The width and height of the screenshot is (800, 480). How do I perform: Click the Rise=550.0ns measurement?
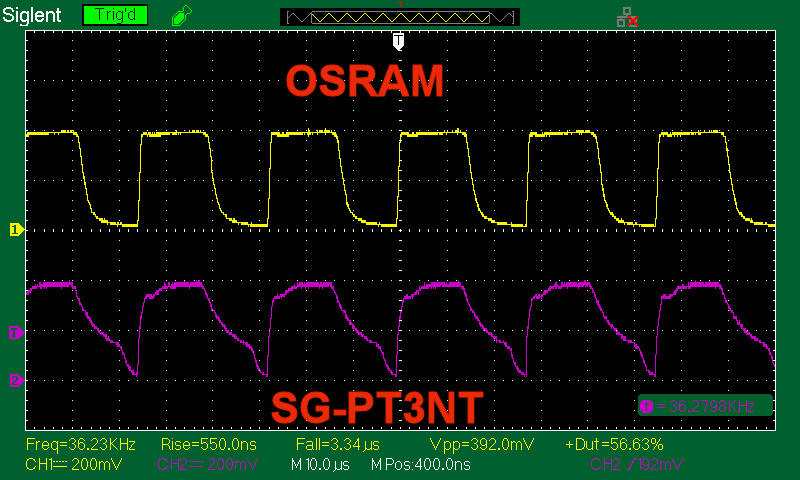pos(208,444)
